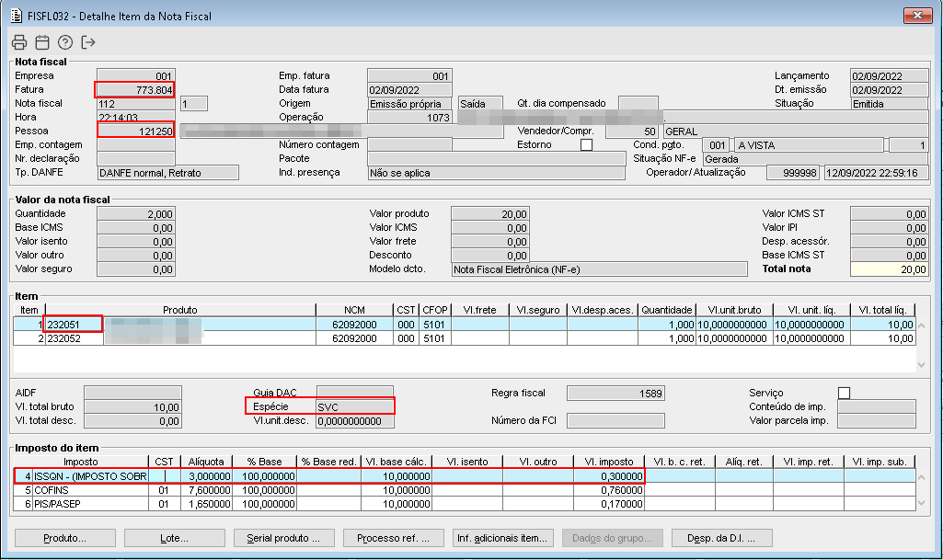Open the Desp. da D.I. ... button

click(720, 538)
